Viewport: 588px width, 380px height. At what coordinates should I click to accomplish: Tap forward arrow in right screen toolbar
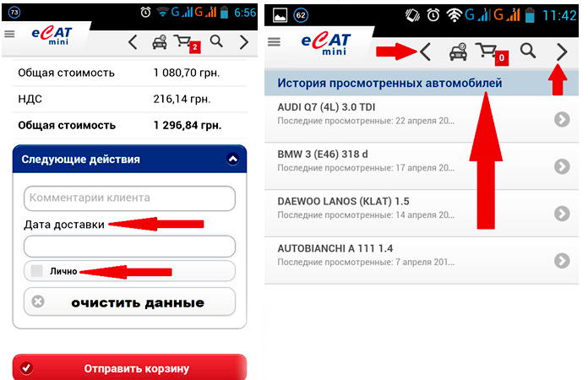[562, 52]
